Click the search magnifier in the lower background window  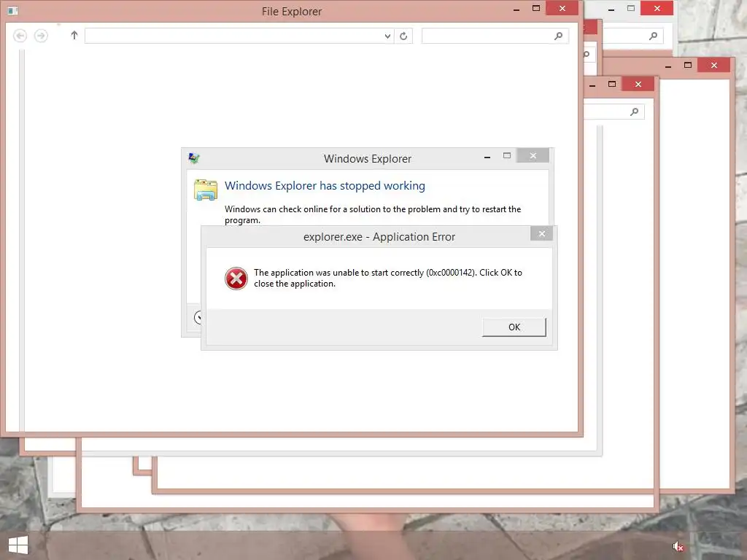click(x=634, y=112)
